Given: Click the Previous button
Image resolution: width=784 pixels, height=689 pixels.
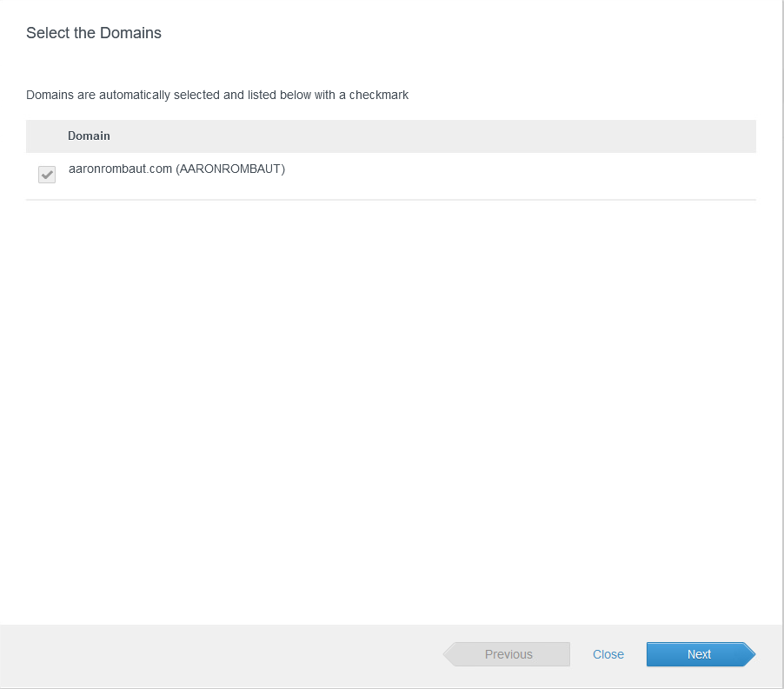Looking at the screenshot, I should [x=508, y=654].
